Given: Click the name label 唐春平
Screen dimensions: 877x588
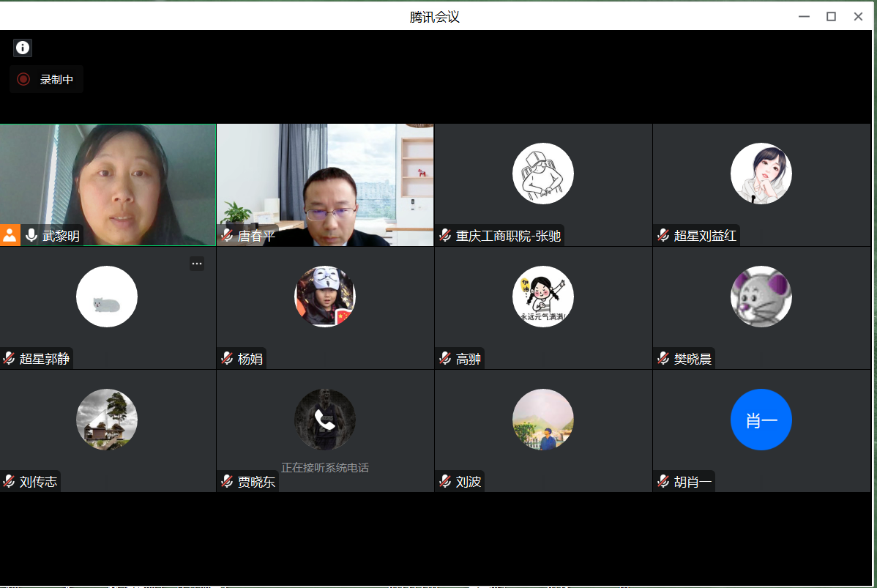Looking at the screenshot, I should [257, 236].
